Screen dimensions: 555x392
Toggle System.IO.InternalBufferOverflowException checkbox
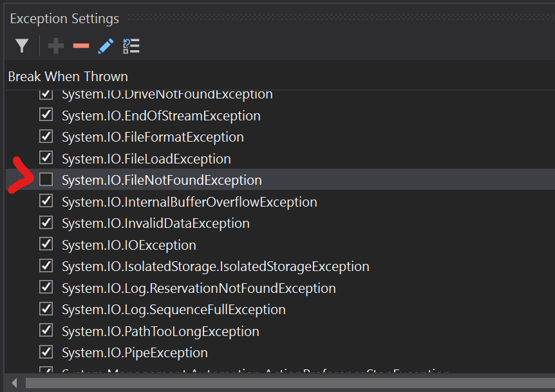click(46, 200)
